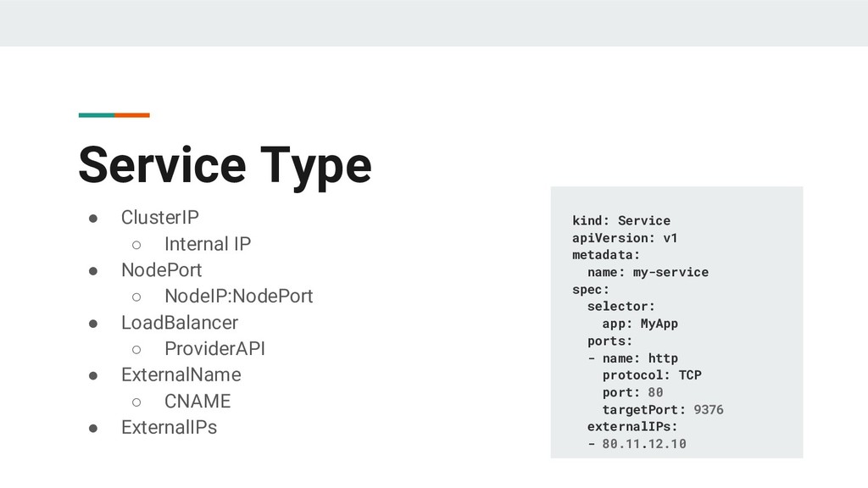Click the orange accent line segment
Screen dimensions: 868x488
click(x=132, y=115)
